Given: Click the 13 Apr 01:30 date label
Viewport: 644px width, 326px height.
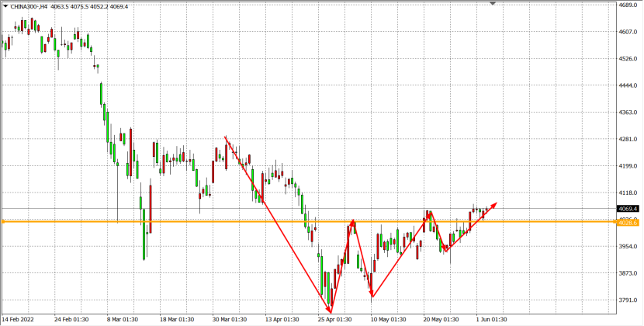Looking at the screenshot, I should coord(281,319).
